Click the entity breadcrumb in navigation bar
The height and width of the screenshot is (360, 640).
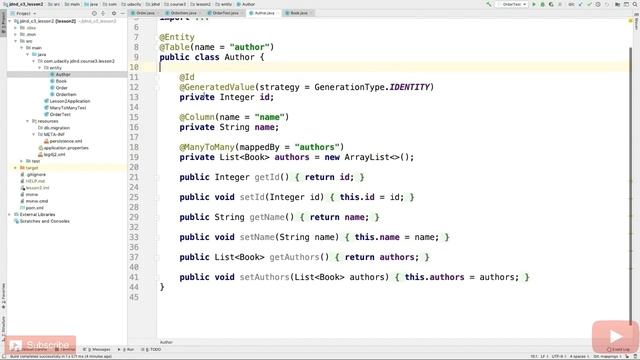tap(223, 4)
